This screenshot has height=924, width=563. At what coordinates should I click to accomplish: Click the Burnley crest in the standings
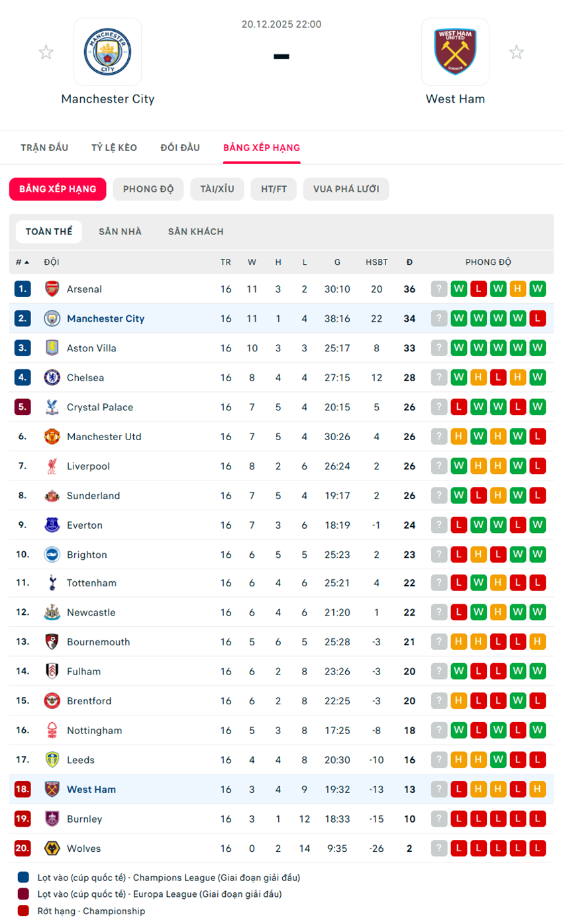(52, 819)
